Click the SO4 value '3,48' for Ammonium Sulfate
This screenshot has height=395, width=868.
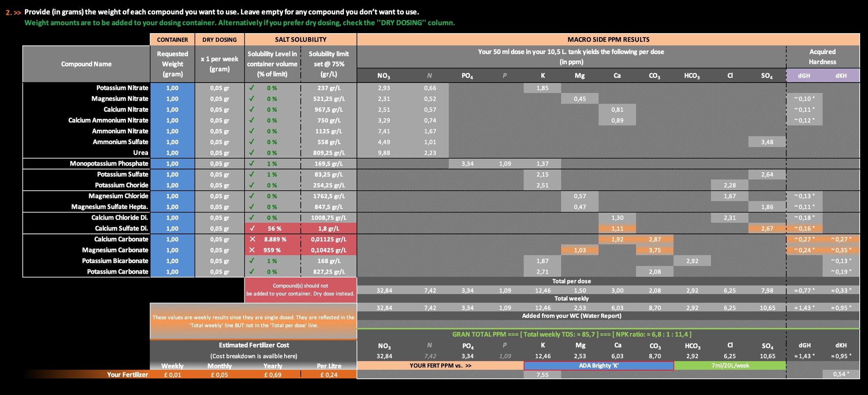(x=767, y=142)
